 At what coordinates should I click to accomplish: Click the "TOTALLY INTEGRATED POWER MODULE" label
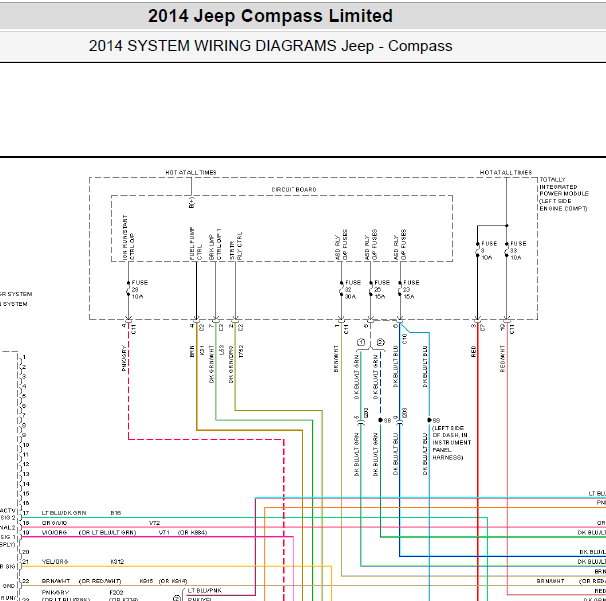563,194
